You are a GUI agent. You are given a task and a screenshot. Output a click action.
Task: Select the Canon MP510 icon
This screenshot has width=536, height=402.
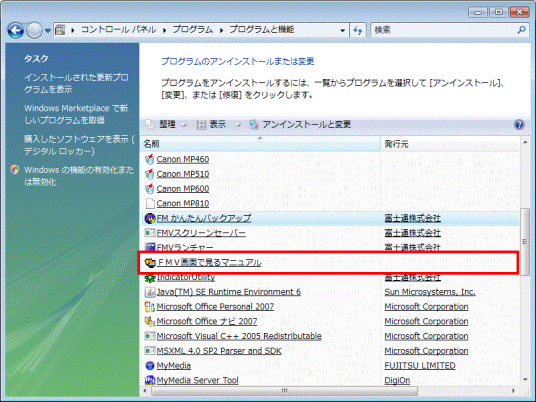pyautogui.click(x=149, y=174)
